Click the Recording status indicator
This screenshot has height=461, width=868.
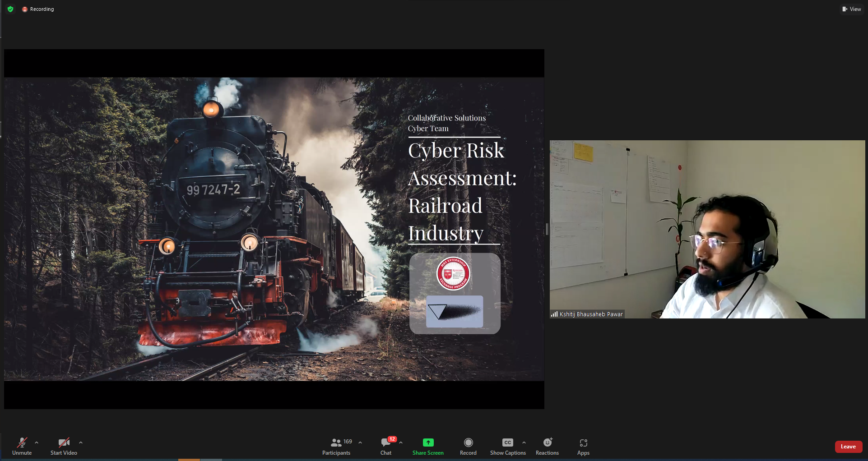38,9
